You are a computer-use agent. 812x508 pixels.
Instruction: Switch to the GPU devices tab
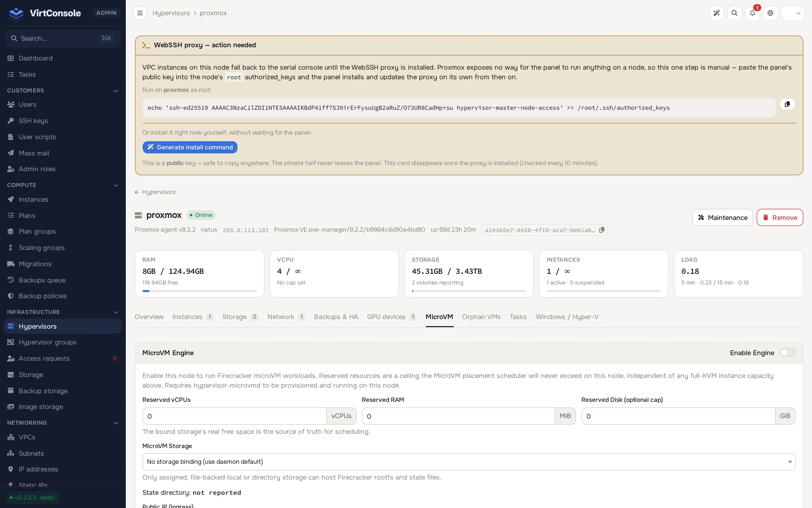(x=392, y=316)
